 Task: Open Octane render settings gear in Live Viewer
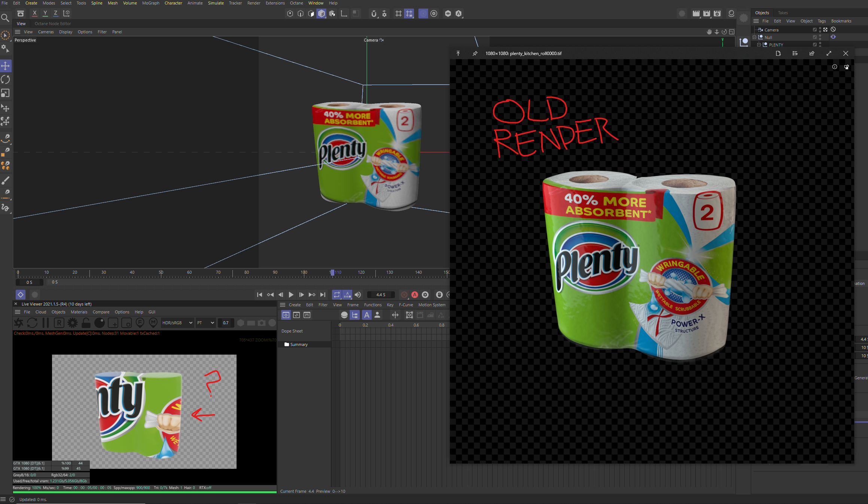pos(73,323)
